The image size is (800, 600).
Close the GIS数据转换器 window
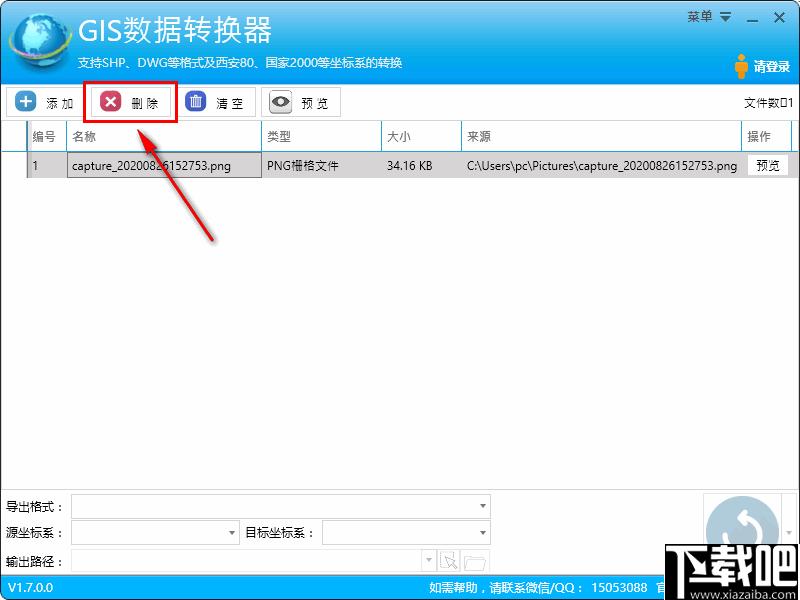coord(779,18)
